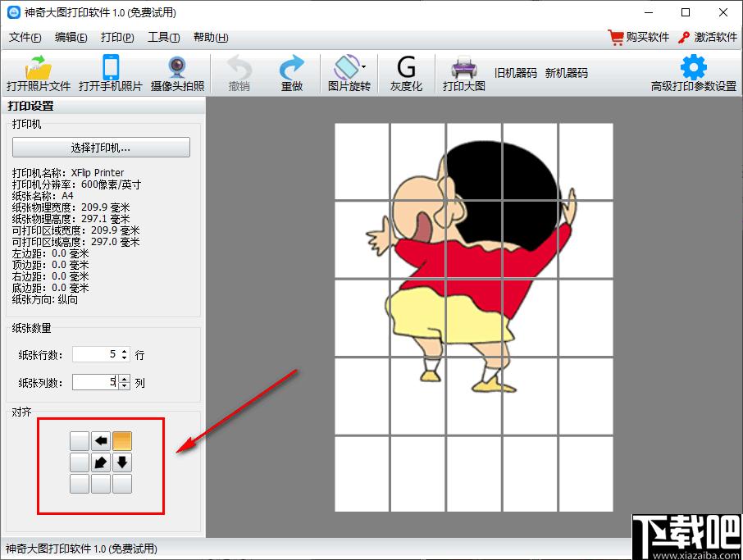Open phone photos using 打开手机照片
The width and height of the screenshot is (743, 560).
tap(111, 74)
